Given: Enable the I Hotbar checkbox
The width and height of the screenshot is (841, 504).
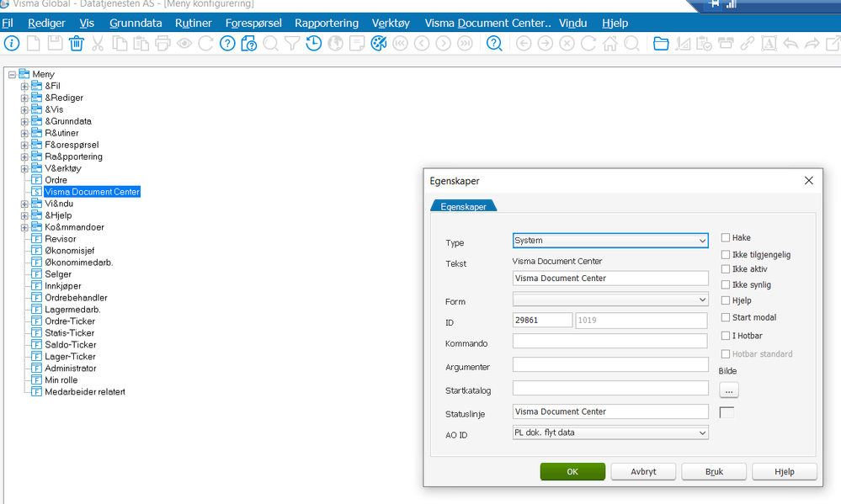Looking at the screenshot, I should [726, 336].
